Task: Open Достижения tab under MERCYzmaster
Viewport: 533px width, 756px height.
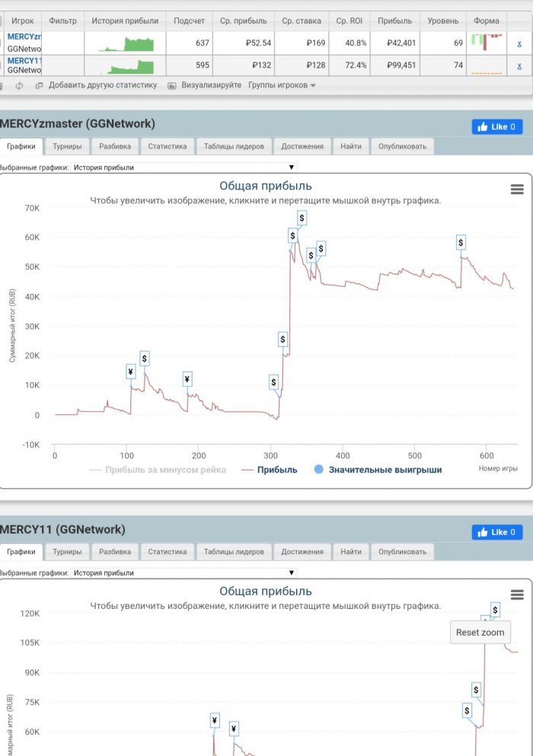Action: [302, 147]
